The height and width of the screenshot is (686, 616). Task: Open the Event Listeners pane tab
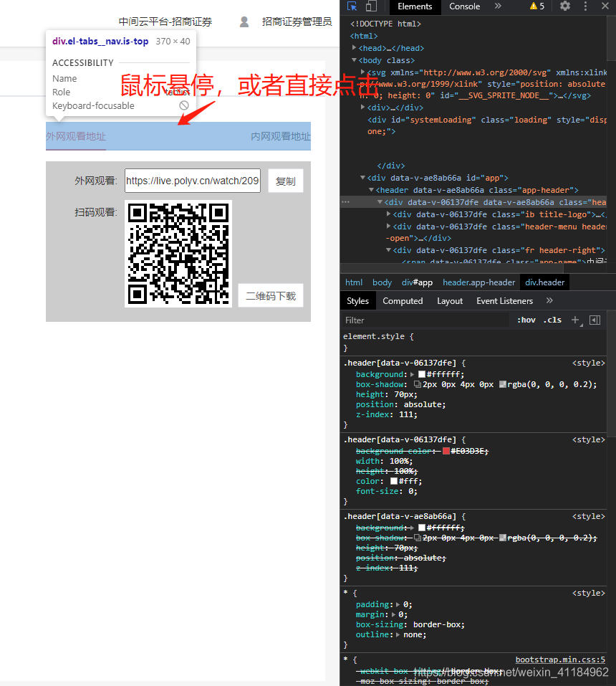click(x=504, y=301)
